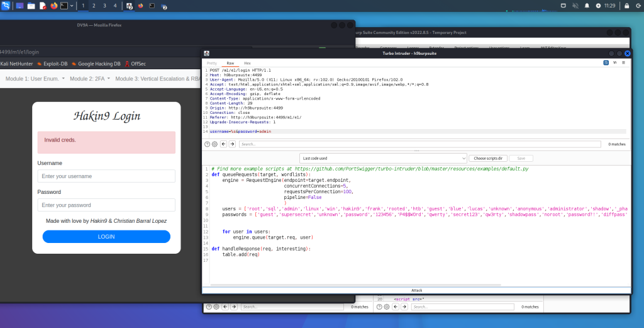Click the log out icon
The image size is (644, 328).
[x=638, y=6]
